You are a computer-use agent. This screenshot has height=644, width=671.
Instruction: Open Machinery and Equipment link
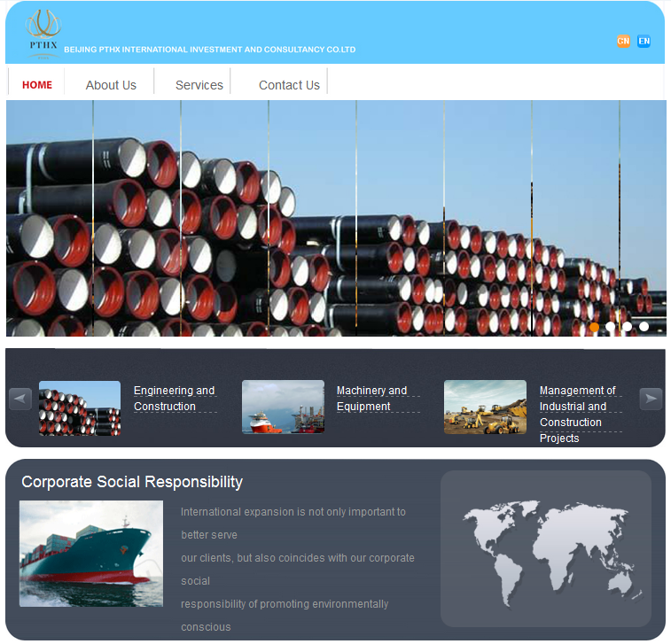372,398
